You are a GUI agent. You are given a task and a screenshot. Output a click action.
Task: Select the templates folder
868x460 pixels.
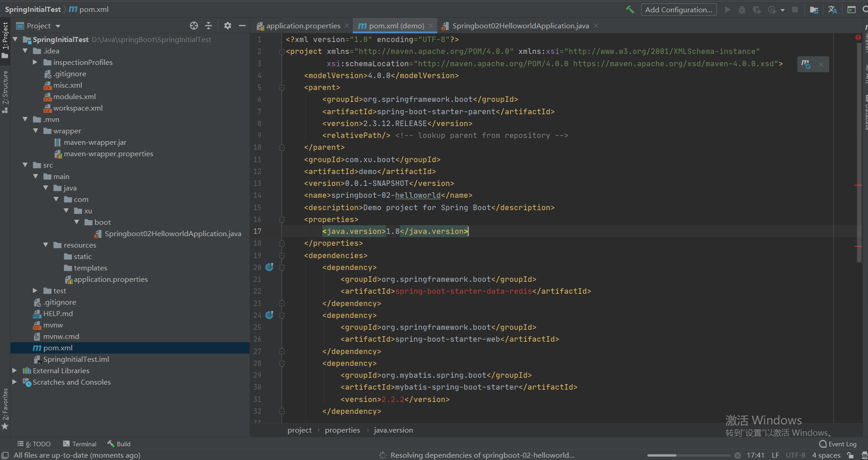85,268
